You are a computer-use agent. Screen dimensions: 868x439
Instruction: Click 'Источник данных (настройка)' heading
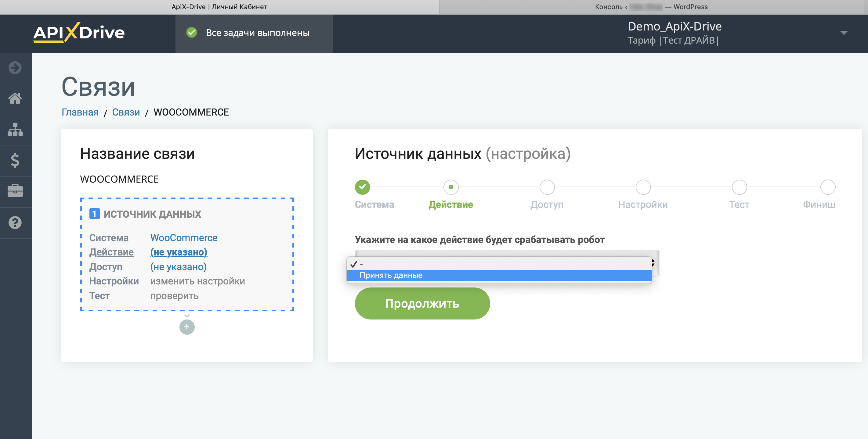tap(463, 154)
